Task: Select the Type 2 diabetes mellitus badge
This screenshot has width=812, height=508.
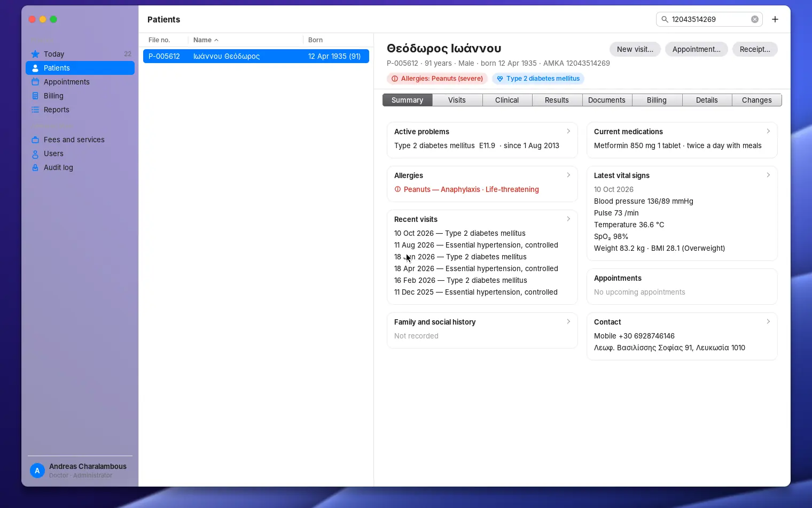Action: pos(538,79)
